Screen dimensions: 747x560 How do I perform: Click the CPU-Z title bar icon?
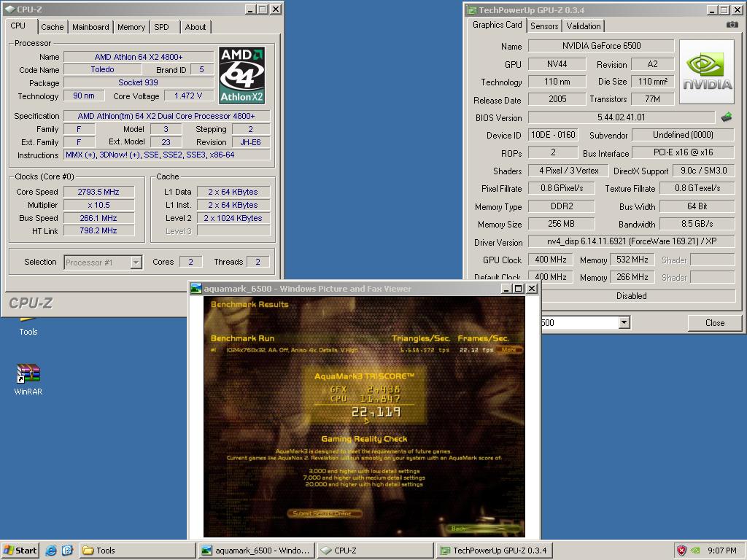coord(9,9)
